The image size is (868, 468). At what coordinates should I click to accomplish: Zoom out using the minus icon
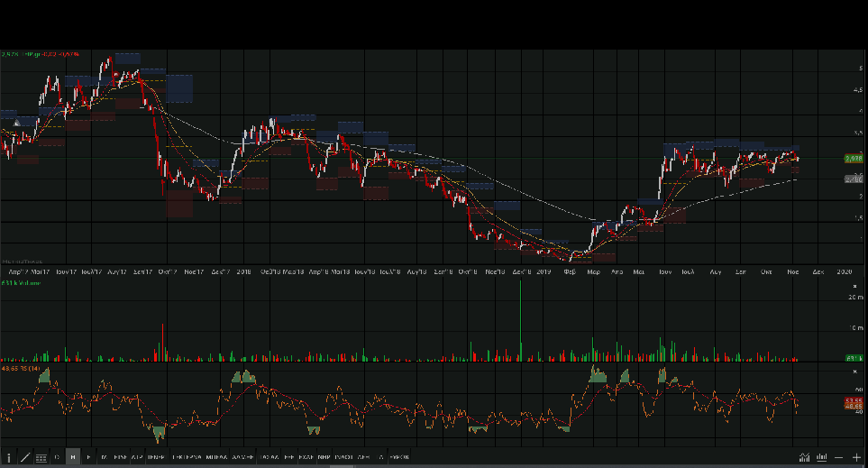click(x=839, y=458)
